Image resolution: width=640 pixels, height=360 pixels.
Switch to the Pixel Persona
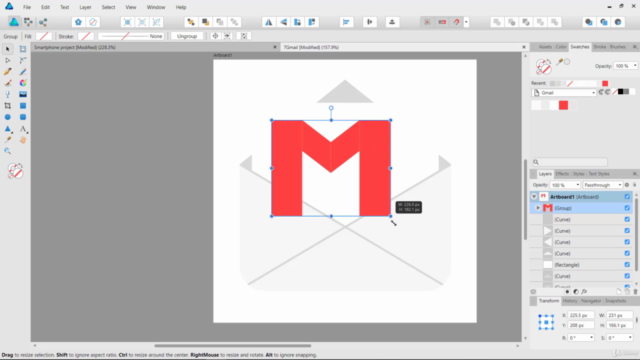coord(28,22)
